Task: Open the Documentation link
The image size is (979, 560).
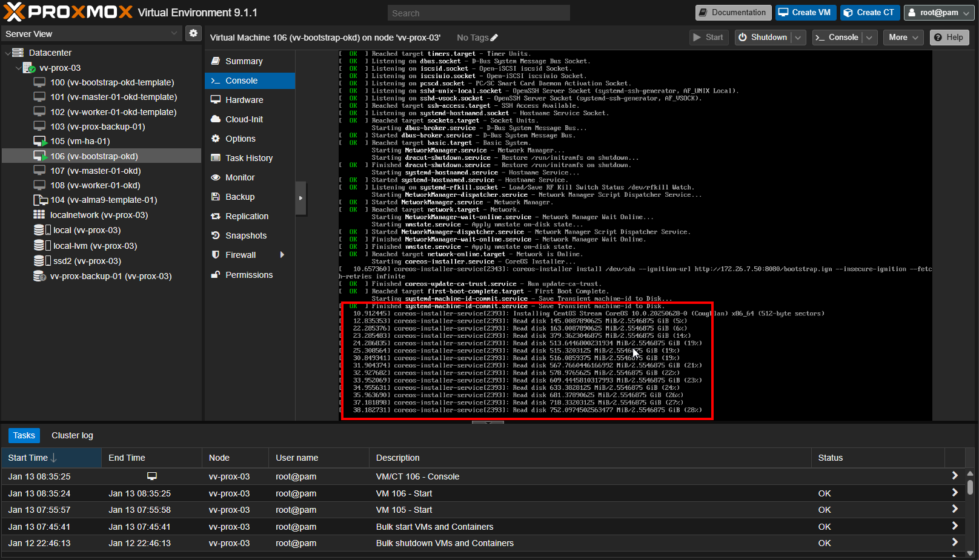Action: point(733,13)
